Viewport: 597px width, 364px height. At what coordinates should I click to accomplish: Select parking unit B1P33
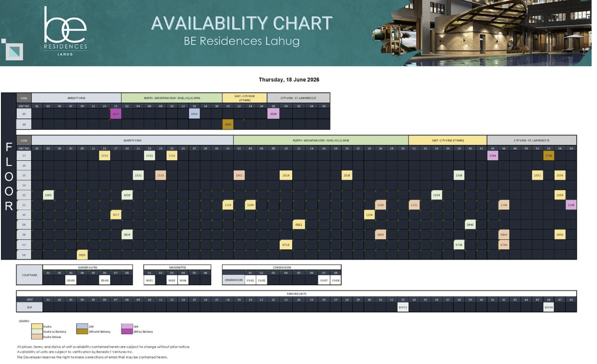click(x=403, y=307)
